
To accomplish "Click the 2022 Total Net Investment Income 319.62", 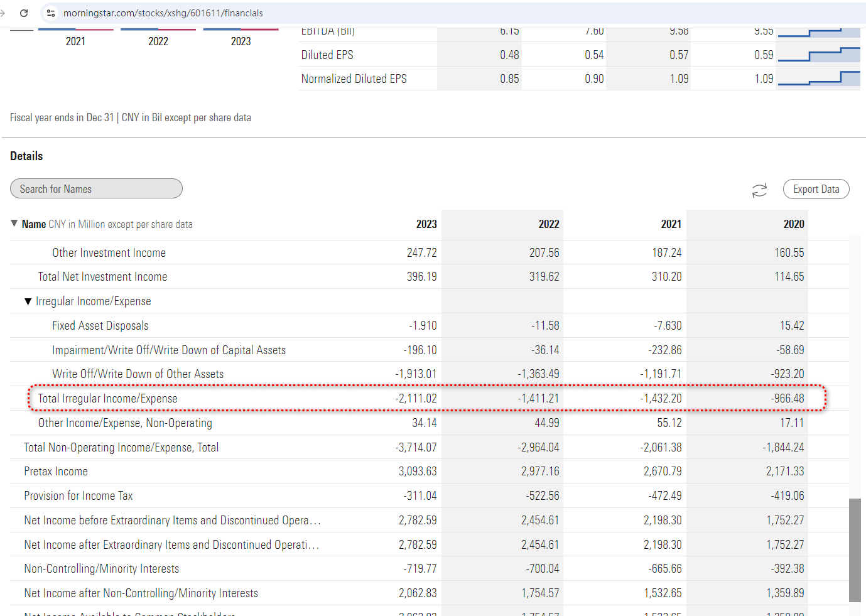I will pos(544,277).
